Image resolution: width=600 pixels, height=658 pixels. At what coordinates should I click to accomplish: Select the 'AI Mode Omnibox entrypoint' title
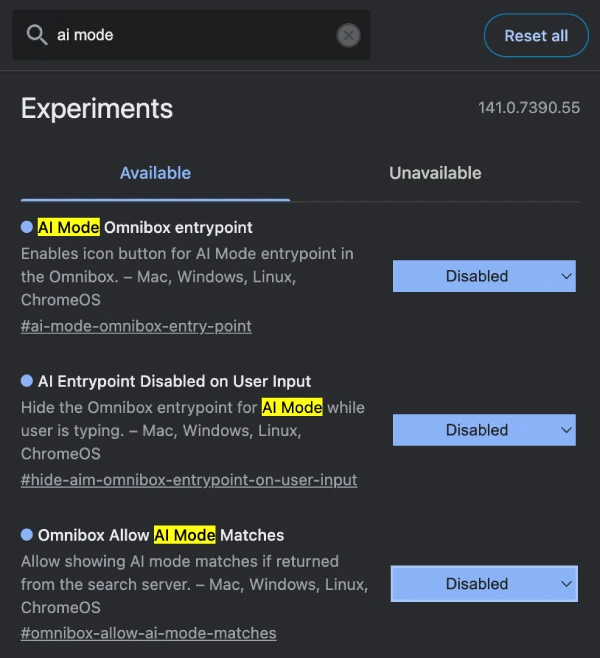[x=145, y=227]
